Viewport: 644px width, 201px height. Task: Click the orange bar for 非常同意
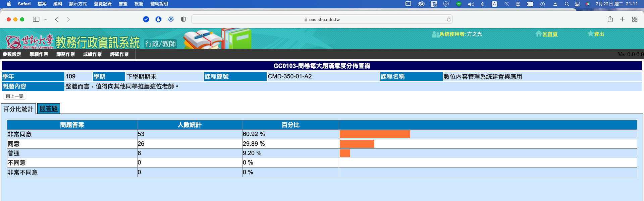point(375,134)
